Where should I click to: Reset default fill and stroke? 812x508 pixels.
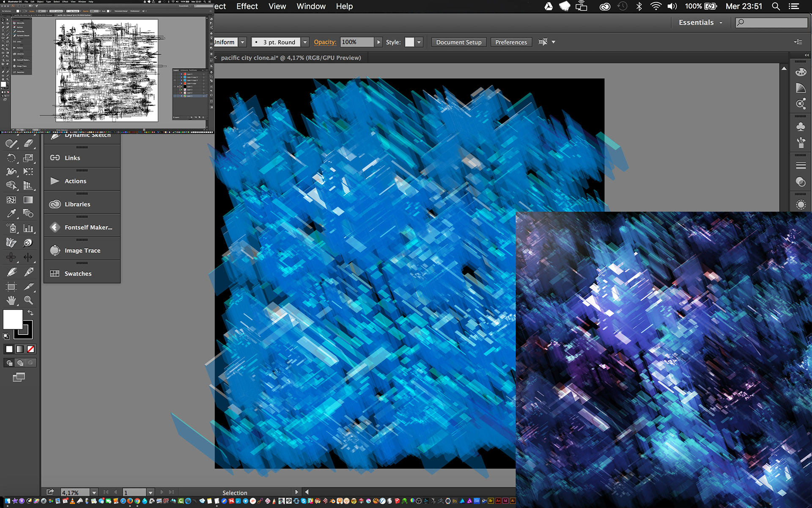click(x=6, y=336)
